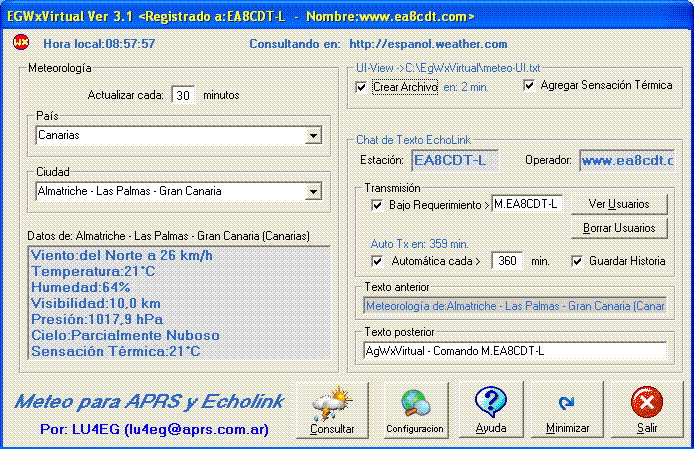The height and width of the screenshot is (449, 694).
Task: Click the 'Viento:del Norte a 26 km/h' line
Action: [122, 255]
